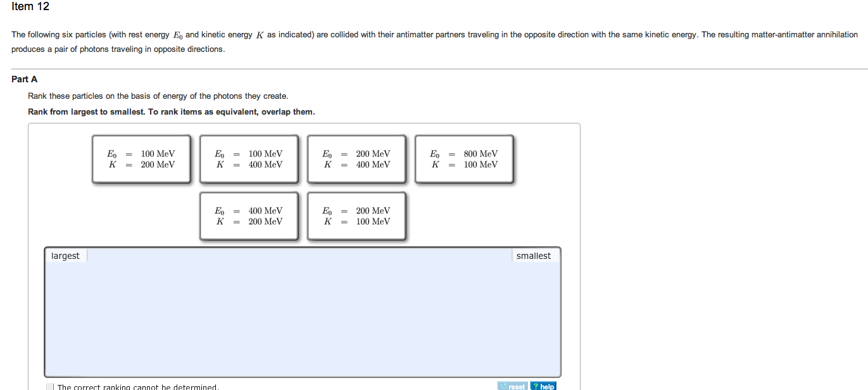868x390 pixels.
Task: Click the Item 12 heading
Action: point(30,7)
